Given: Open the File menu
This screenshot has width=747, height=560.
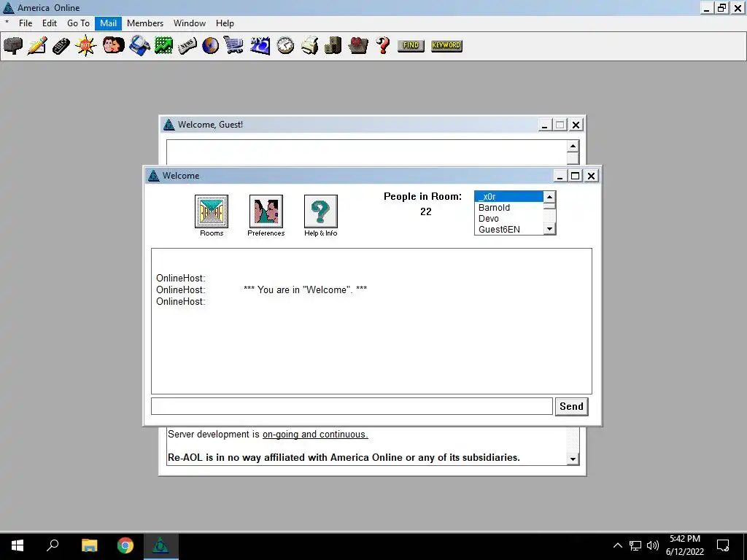Looking at the screenshot, I should (26, 23).
